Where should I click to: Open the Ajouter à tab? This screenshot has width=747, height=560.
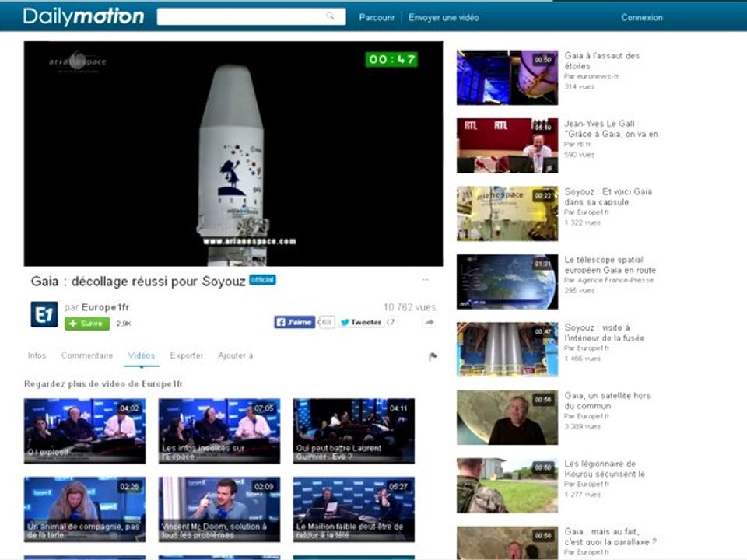(235, 355)
